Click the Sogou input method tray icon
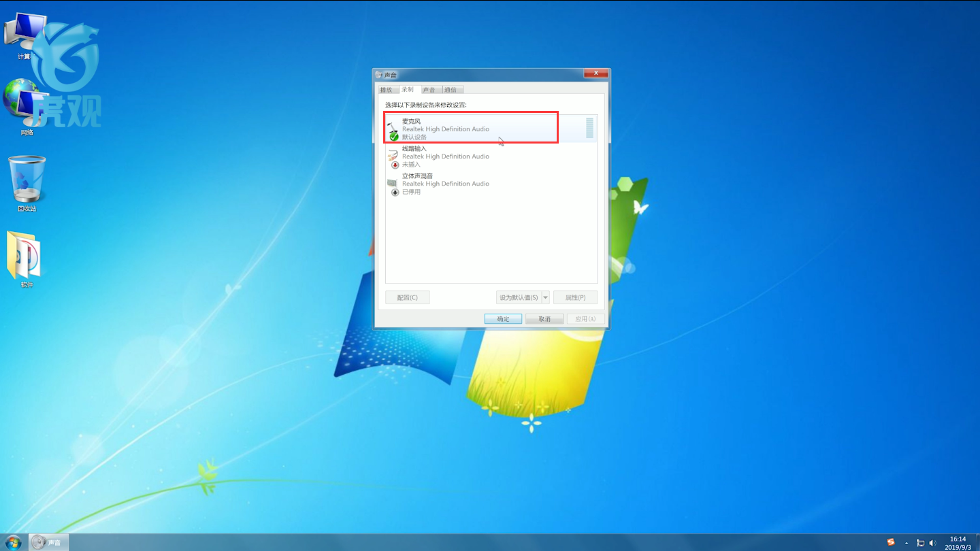This screenshot has height=551, width=980. 892,542
